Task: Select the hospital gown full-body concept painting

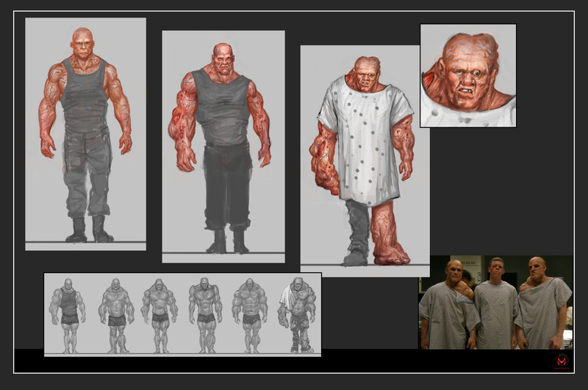Action: [x=365, y=161]
